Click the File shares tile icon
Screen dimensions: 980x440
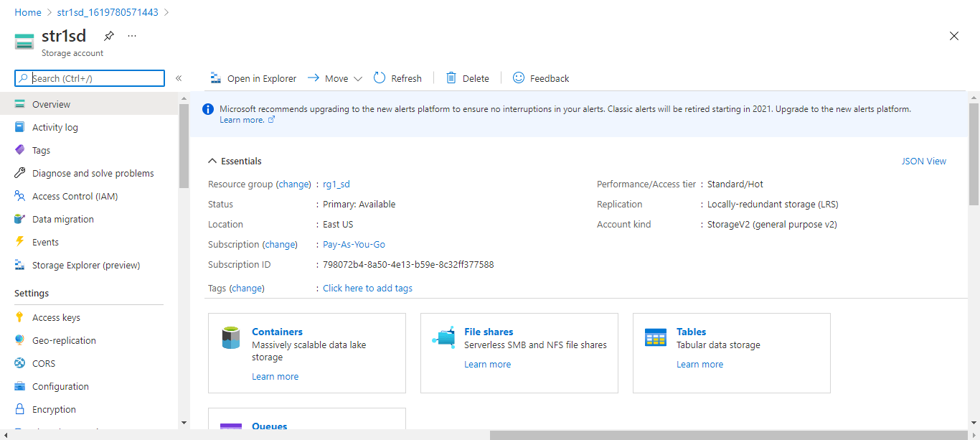[443, 337]
